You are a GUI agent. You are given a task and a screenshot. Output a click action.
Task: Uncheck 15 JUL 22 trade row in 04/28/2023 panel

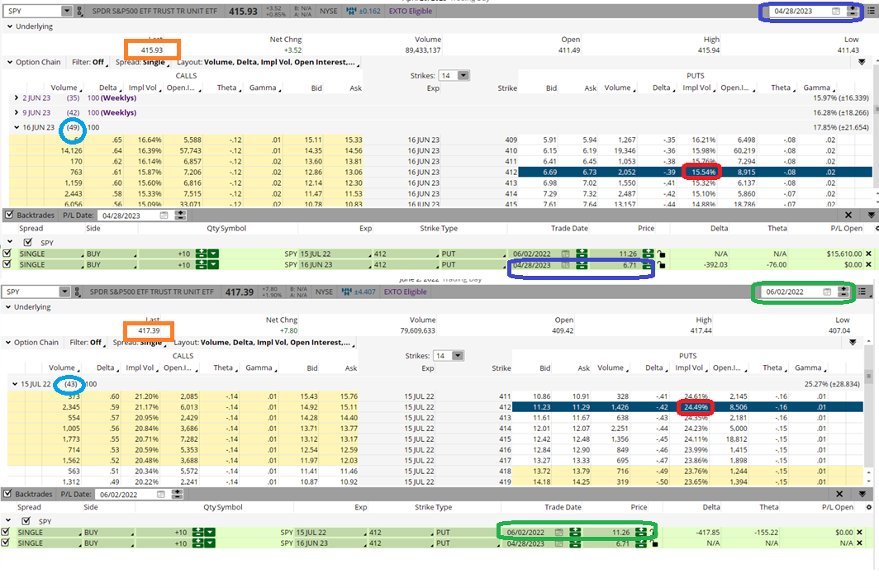coord(7,254)
